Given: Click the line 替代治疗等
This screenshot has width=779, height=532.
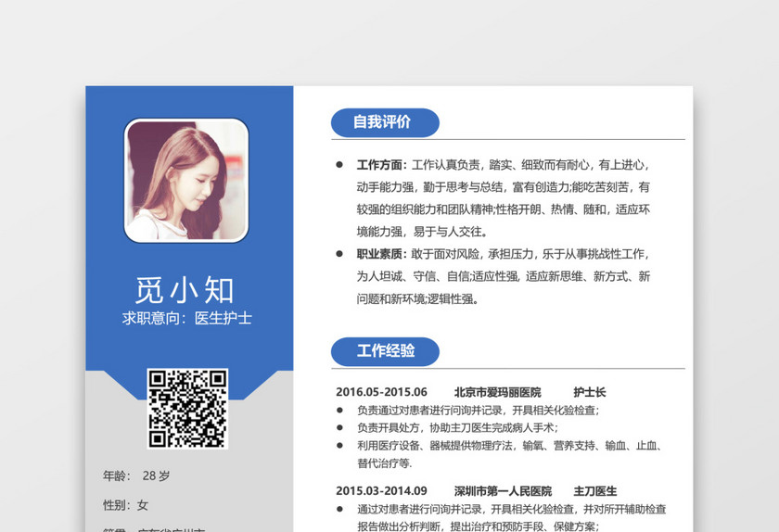Looking at the screenshot, I should pos(385,463).
